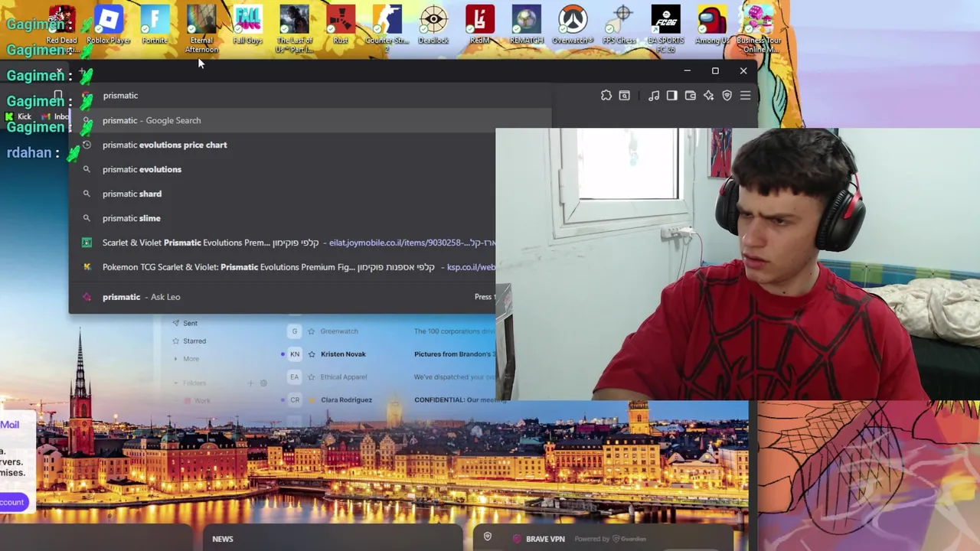Open the browser hamburger main menu
This screenshot has height=551, width=980.
(x=745, y=96)
